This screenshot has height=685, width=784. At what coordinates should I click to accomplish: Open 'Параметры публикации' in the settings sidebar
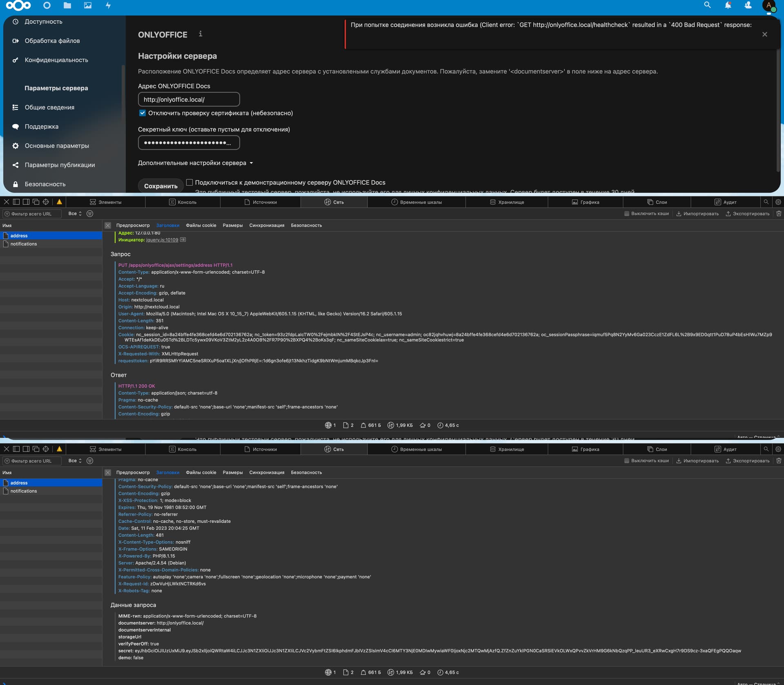coord(60,165)
